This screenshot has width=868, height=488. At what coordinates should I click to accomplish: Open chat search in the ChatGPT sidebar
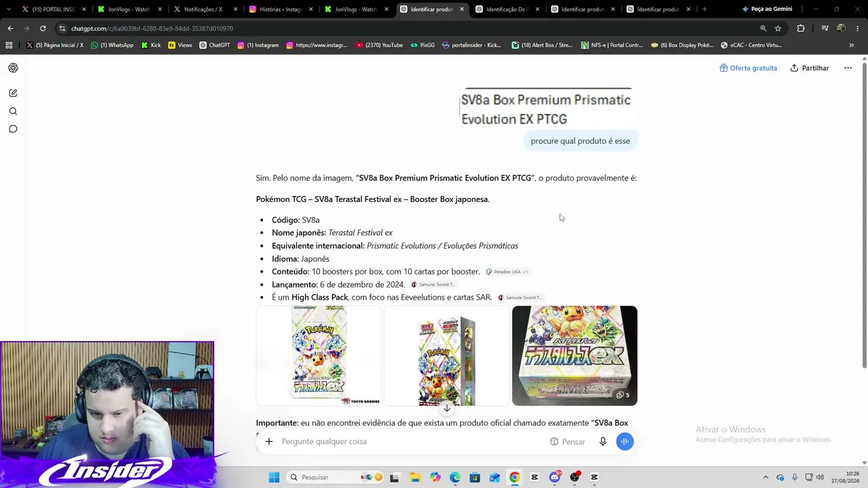[13, 111]
